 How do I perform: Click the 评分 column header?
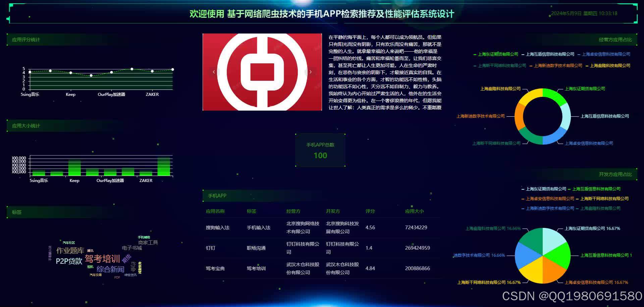tap(370, 211)
